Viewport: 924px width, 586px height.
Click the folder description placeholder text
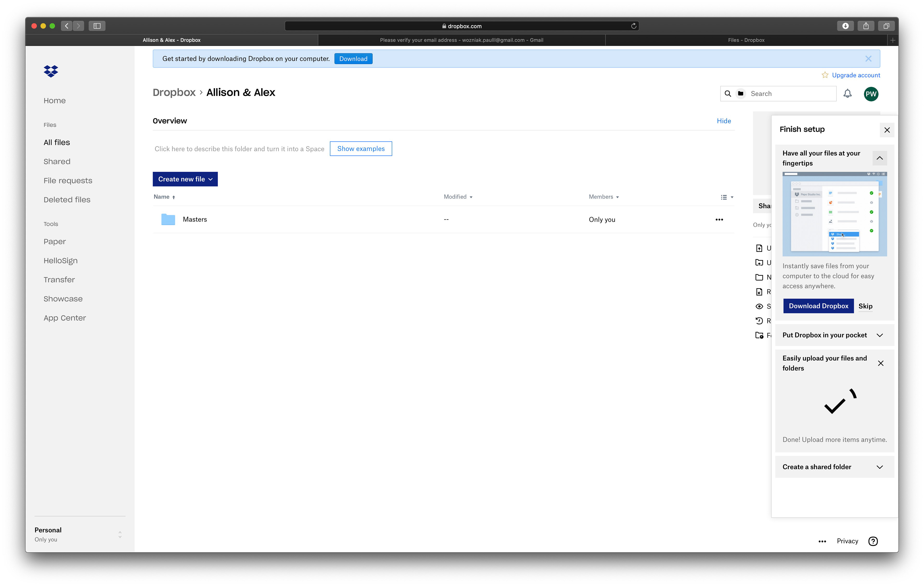coord(239,149)
